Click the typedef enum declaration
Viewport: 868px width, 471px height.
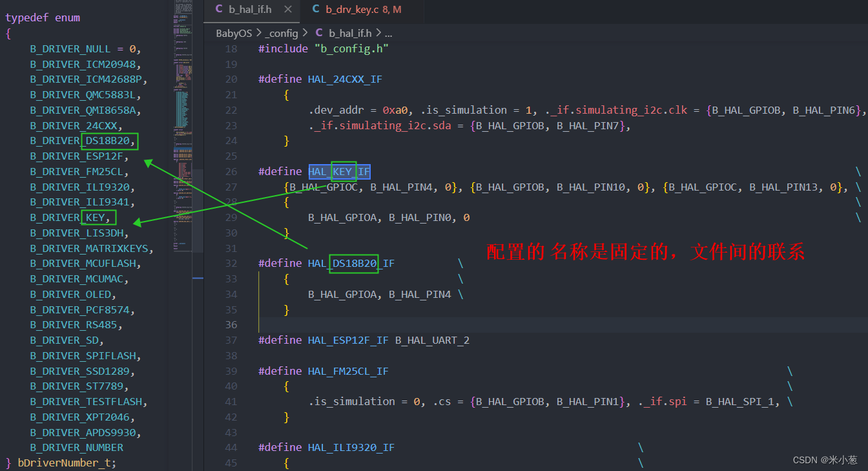pos(43,17)
